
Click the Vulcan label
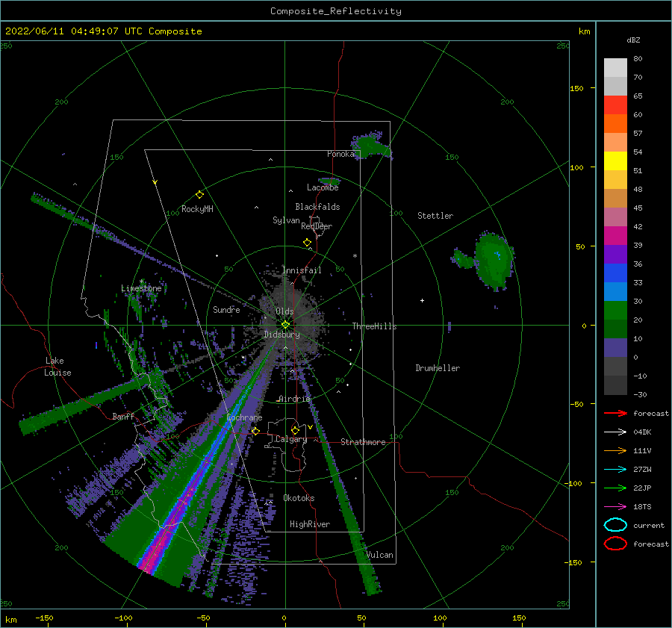[x=379, y=555]
